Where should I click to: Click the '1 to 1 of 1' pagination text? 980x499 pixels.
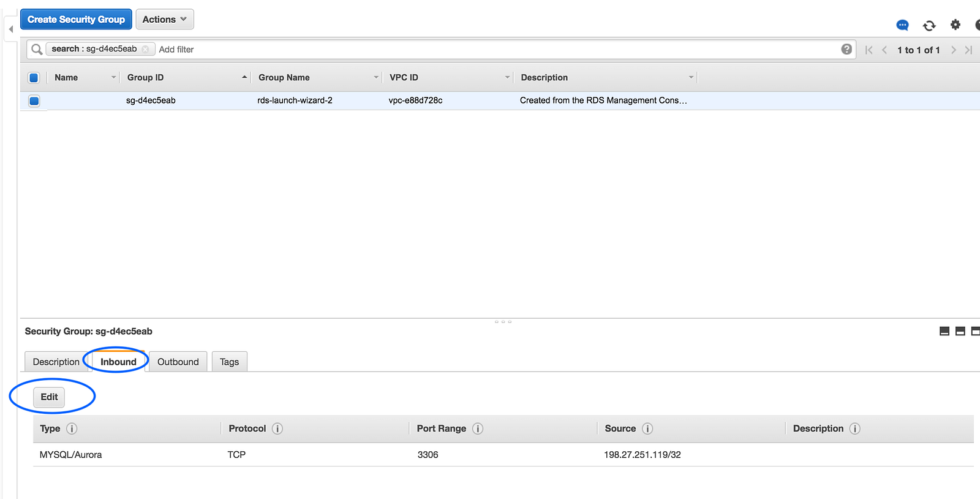pos(918,50)
